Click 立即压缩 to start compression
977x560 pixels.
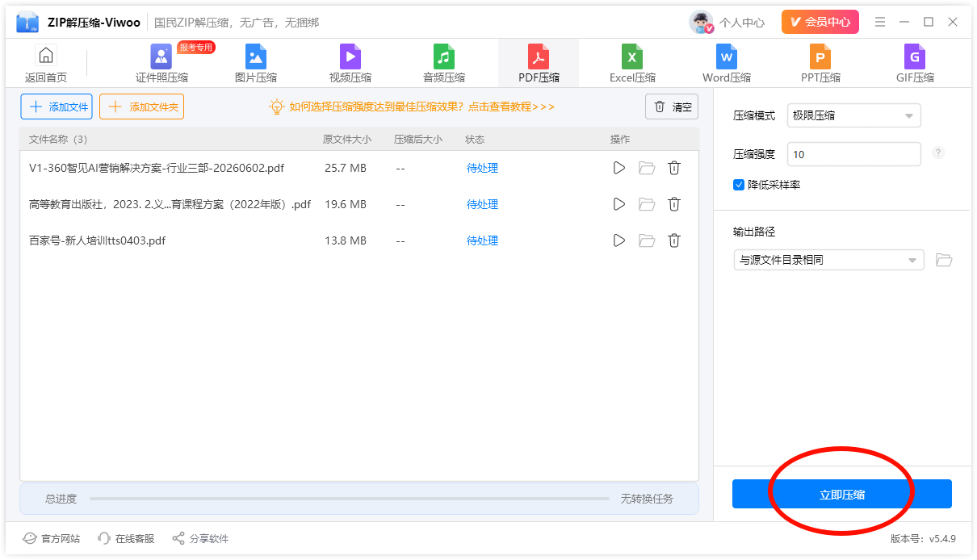[842, 494]
